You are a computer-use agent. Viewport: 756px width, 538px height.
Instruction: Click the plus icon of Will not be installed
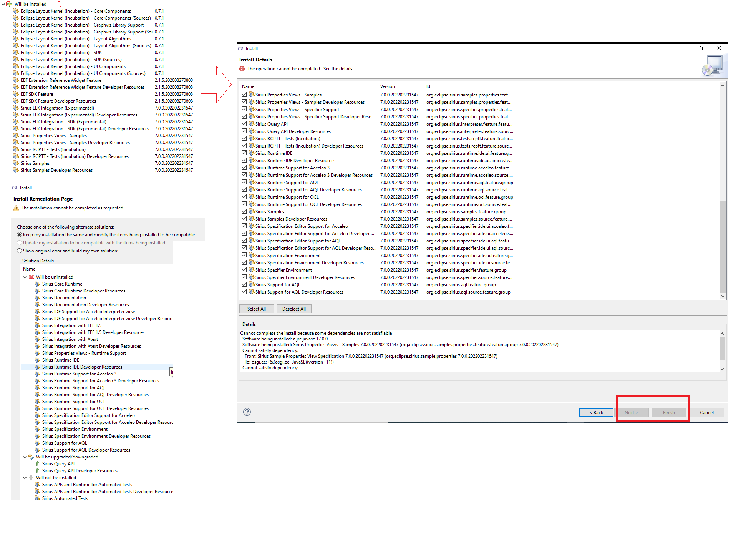tap(31, 478)
